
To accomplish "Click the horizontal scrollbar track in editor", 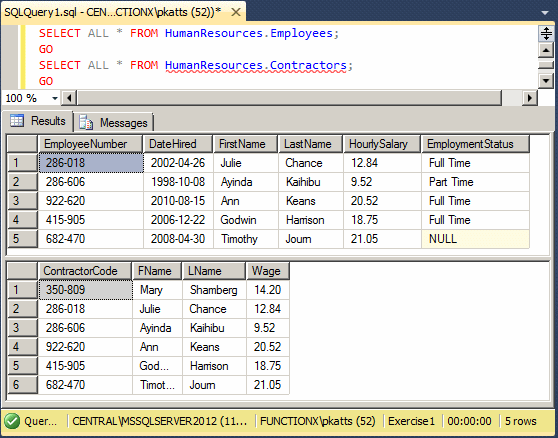I will tap(289, 98).
